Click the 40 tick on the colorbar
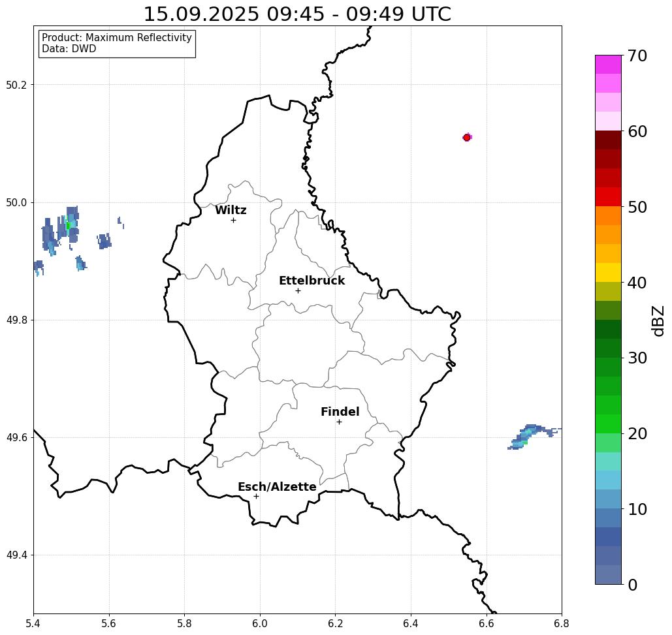 point(637,283)
